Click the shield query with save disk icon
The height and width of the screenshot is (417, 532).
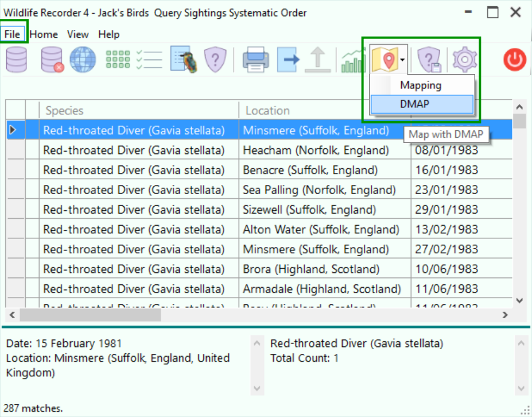429,60
